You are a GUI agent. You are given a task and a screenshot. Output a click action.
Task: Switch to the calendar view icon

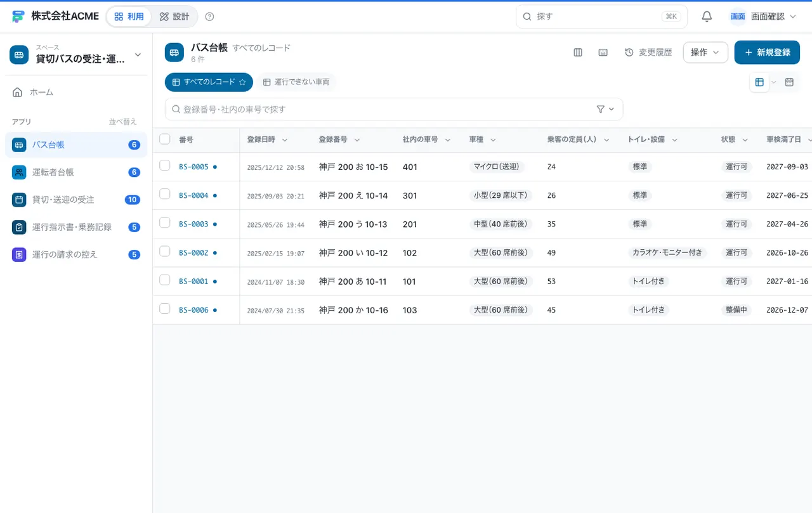click(789, 82)
